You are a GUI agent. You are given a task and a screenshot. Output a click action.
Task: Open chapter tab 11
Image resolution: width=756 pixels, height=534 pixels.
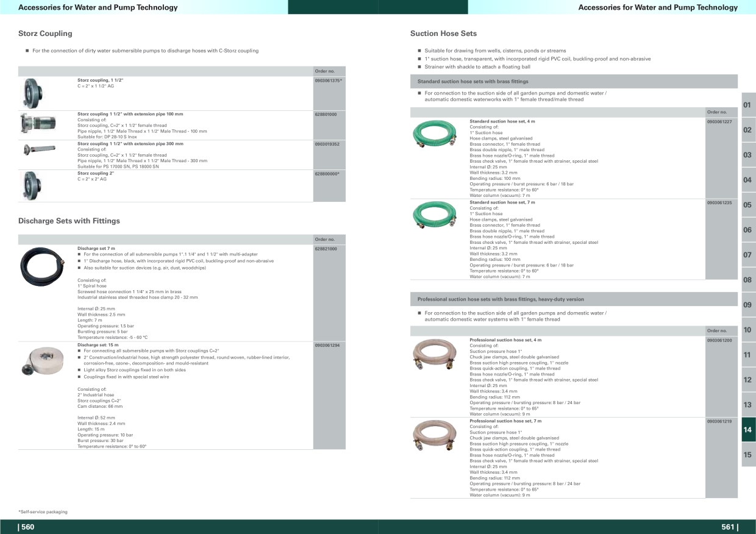(x=748, y=355)
